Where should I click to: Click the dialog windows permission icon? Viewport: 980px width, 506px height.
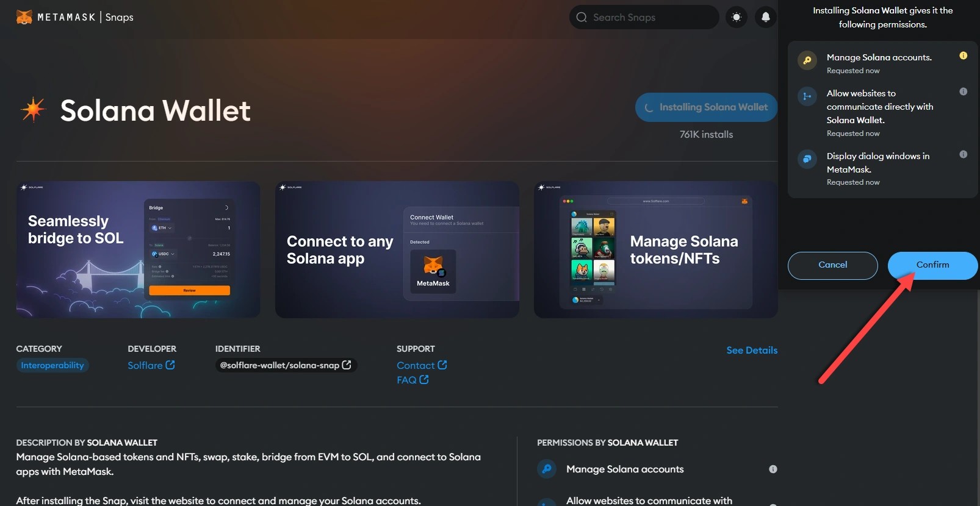(807, 159)
